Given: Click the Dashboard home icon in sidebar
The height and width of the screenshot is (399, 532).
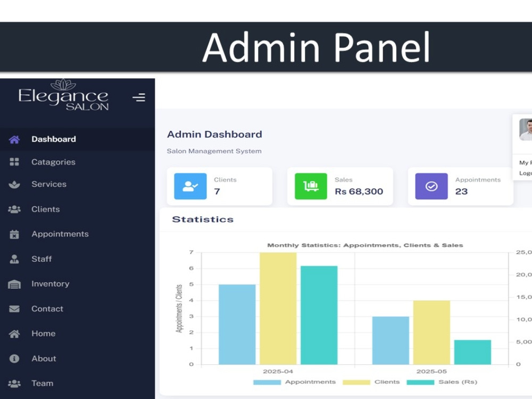Looking at the screenshot, I should tap(14, 139).
